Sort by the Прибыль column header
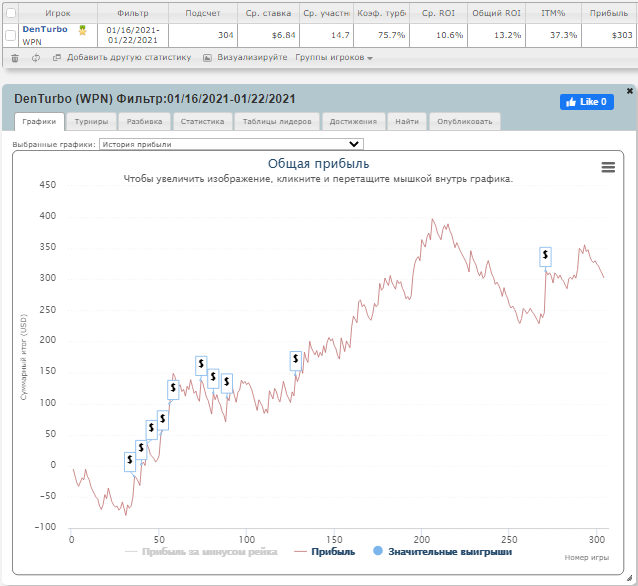 click(x=609, y=13)
